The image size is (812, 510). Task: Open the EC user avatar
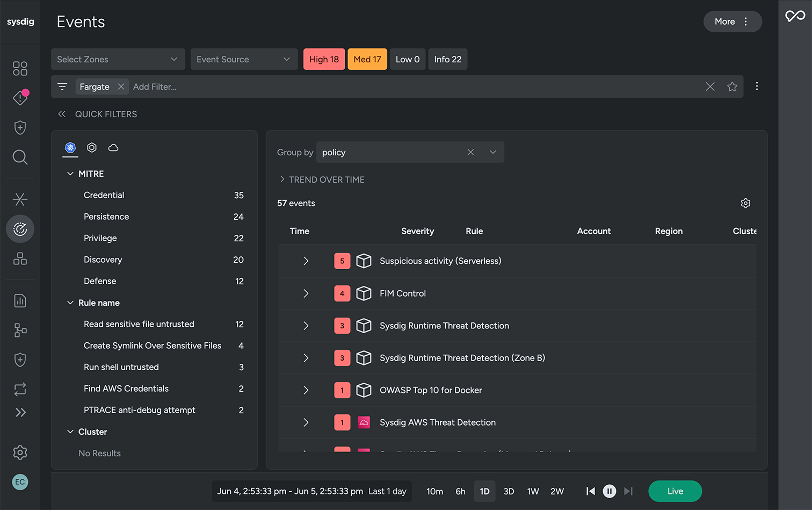pyautogui.click(x=20, y=482)
